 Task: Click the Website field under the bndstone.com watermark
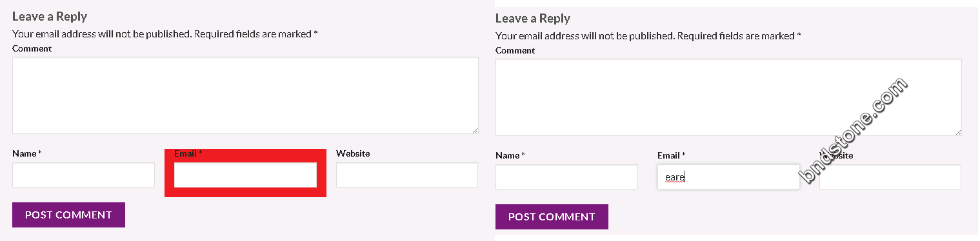890,177
